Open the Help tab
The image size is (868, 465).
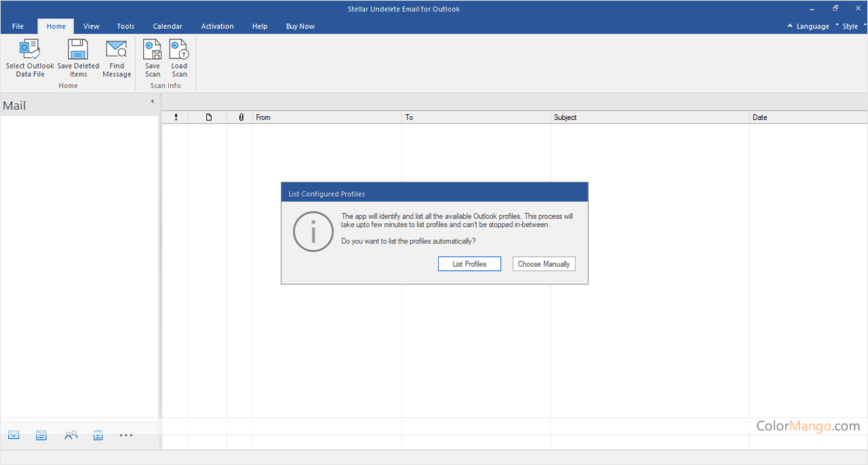260,26
